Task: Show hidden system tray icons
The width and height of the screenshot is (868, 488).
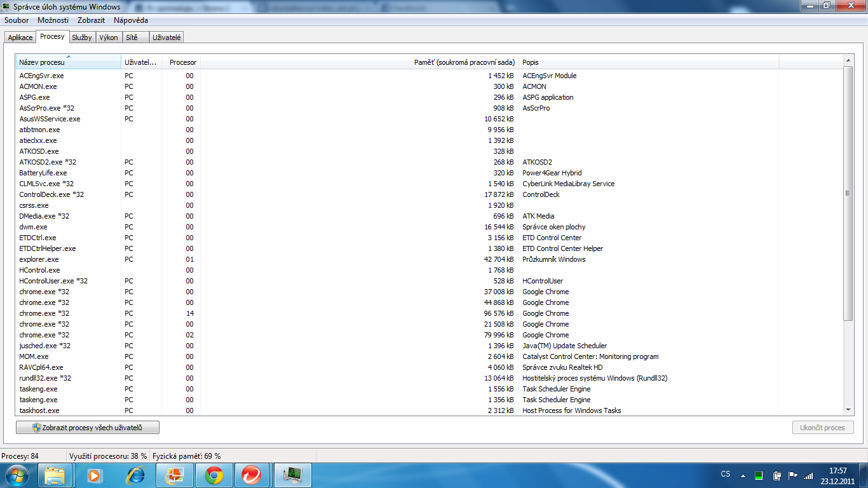Action: 743,475
